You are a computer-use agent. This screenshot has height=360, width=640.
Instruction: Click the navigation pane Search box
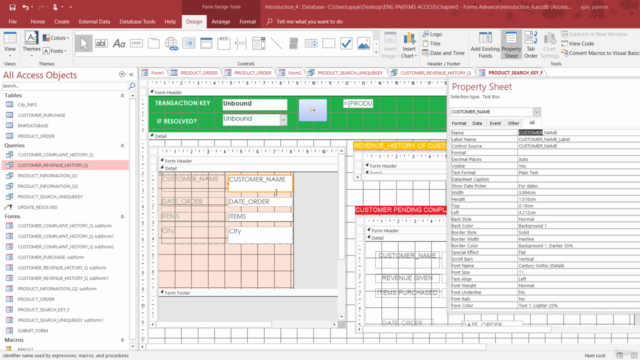click(65, 86)
